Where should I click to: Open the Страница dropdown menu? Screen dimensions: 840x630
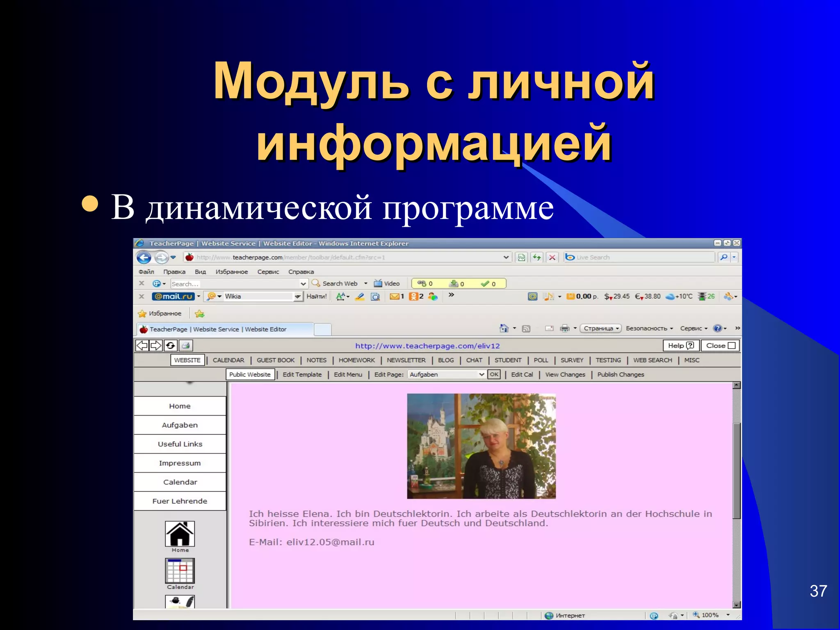(x=601, y=328)
